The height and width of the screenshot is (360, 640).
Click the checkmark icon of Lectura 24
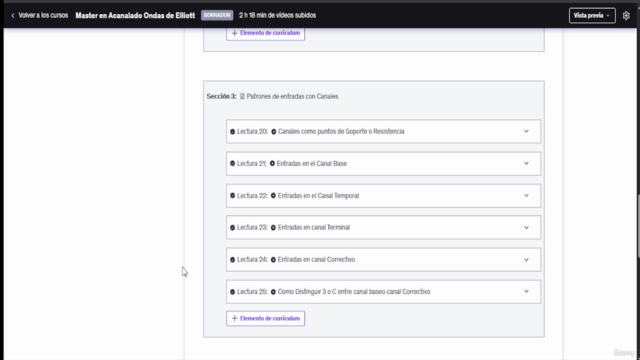232,260
